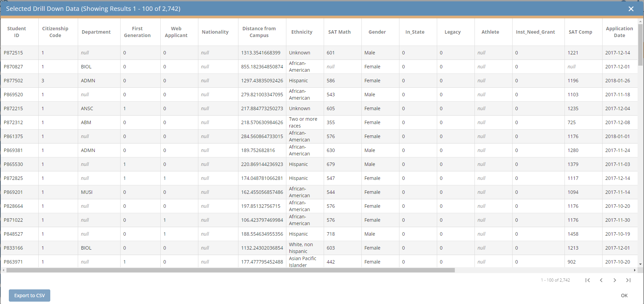Click distance value 189.752682816
The width and height of the screenshot is (644, 304).
click(258, 150)
